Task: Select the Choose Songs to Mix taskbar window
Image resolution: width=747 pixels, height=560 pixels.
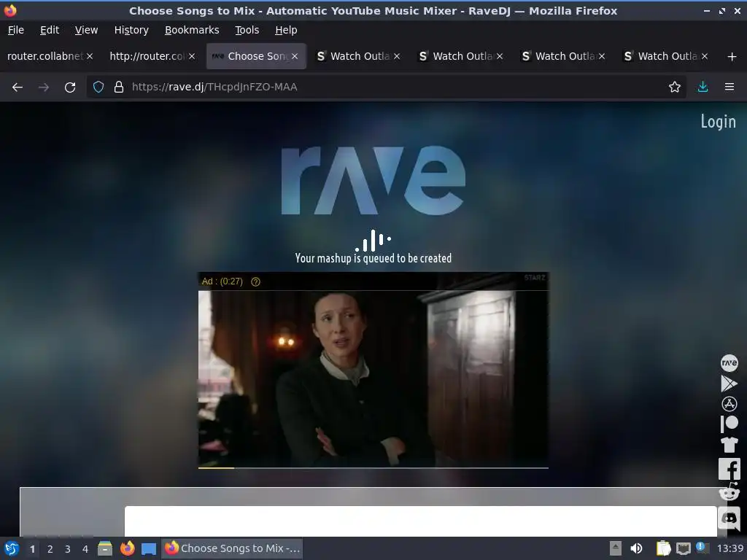Action: click(x=233, y=548)
